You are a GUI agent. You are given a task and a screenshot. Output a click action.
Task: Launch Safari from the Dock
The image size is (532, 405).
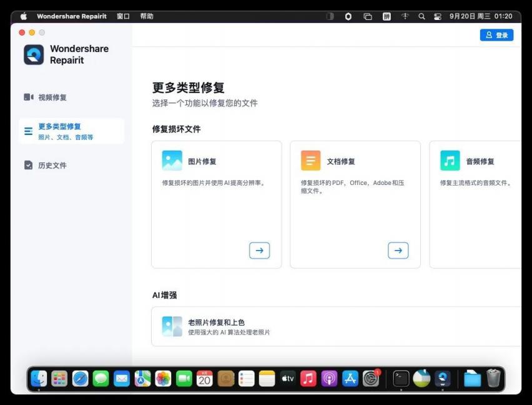pos(81,378)
